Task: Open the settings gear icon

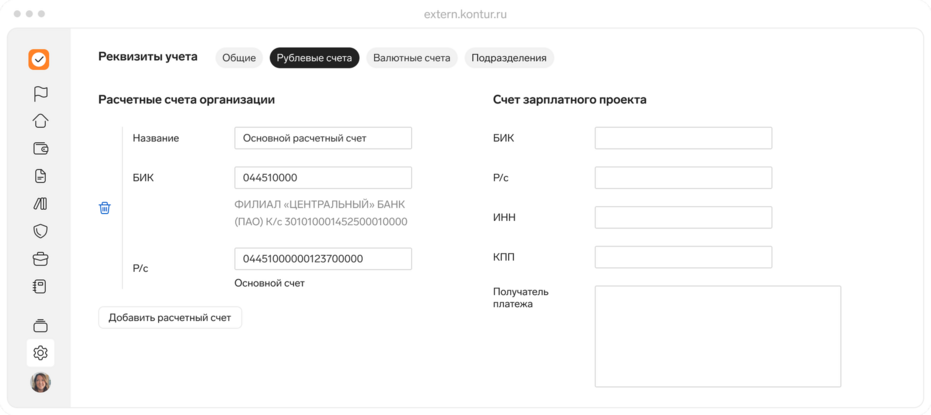Action: (x=40, y=352)
